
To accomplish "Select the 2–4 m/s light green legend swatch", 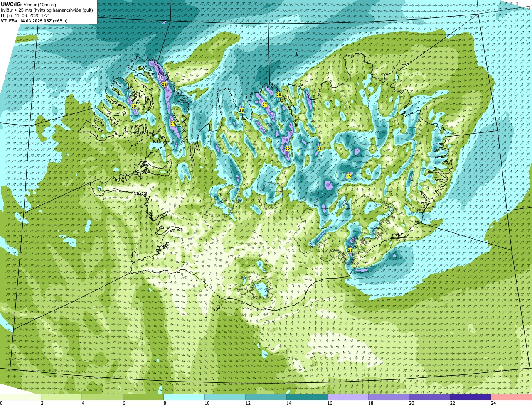I will [x=62, y=397].
